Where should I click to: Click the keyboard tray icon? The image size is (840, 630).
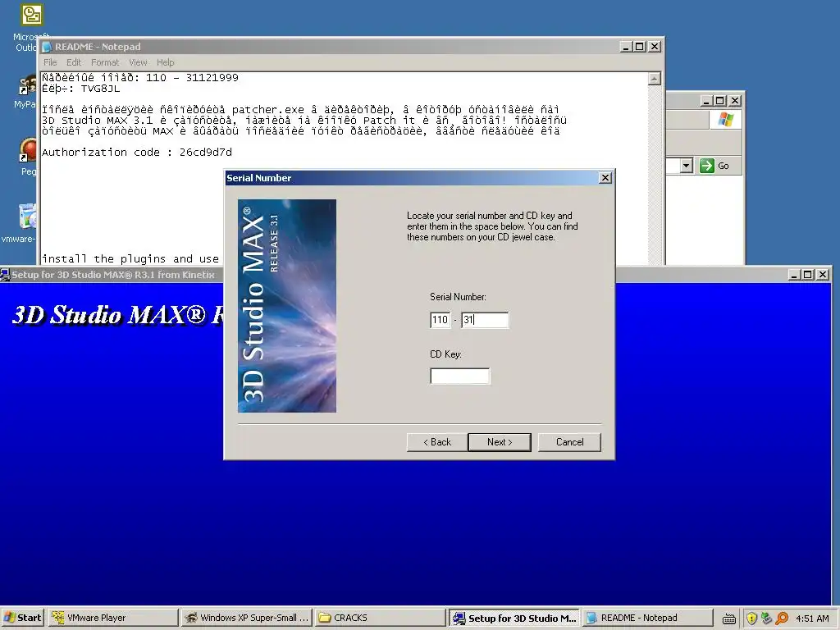click(728, 619)
